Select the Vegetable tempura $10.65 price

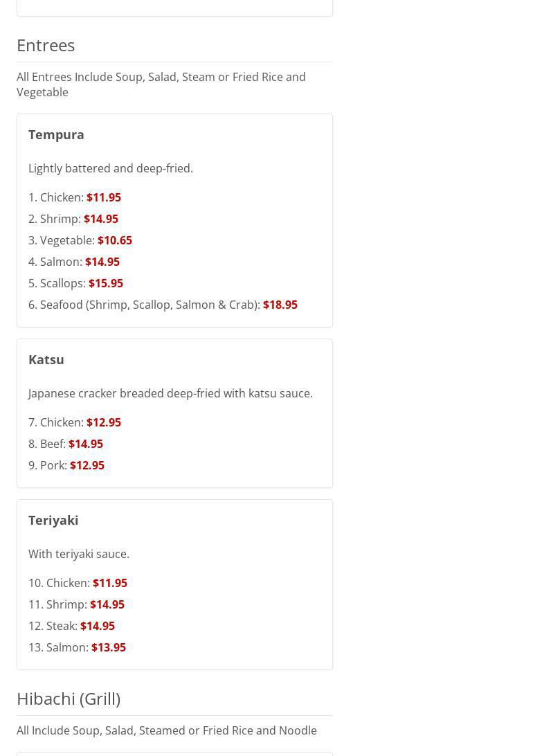pos(115,241)
